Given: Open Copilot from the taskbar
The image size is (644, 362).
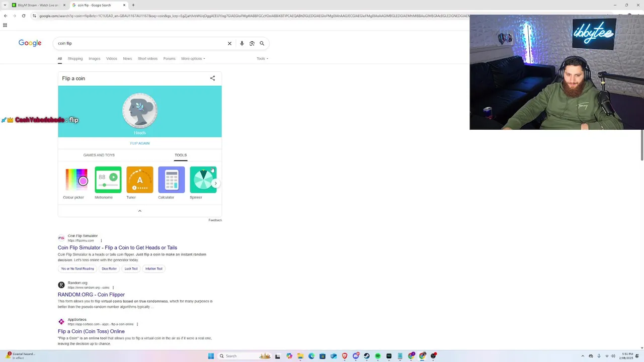Looking at the screenshot, I should 289,356.
